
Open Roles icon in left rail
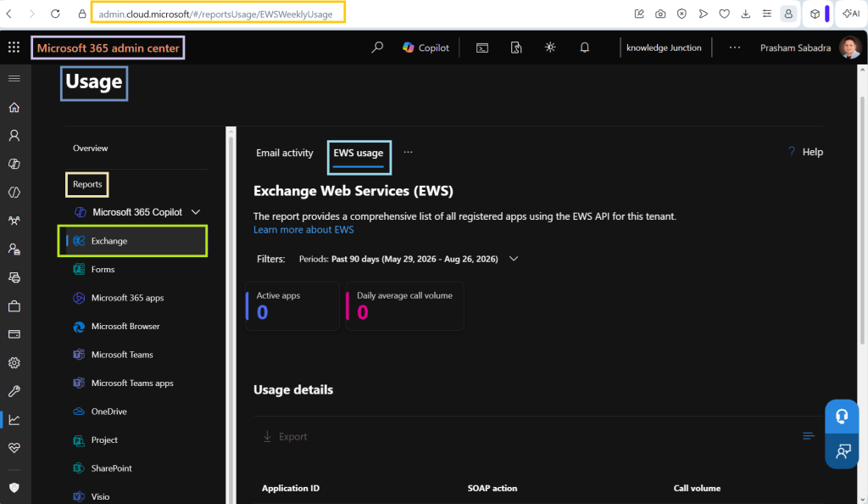coord(14,249)
